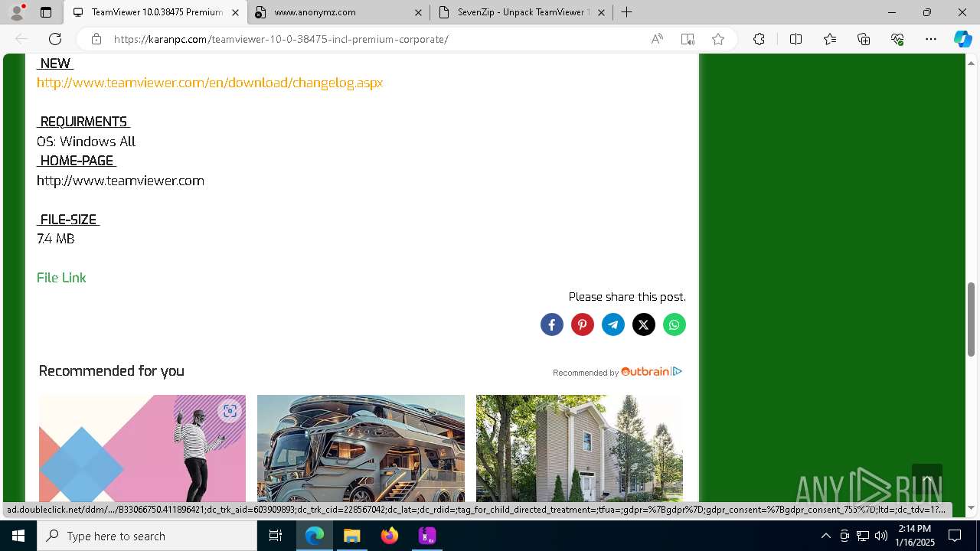Share the post on WhatsApp

[x=675, y=324]
